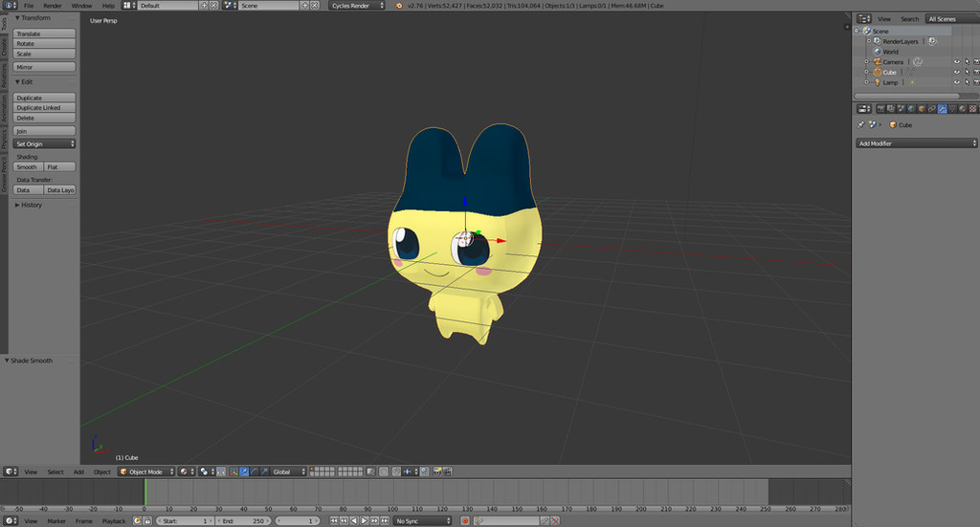Open the File menu
Viewport: 980px width, 527px height.
(x=29, y=5)
